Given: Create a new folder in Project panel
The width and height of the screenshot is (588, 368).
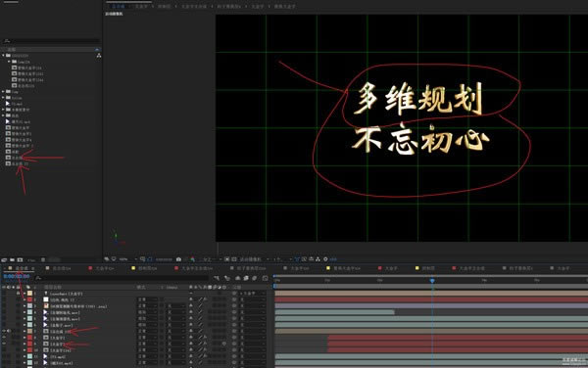Looking at the screenshot, I should click(x=12, y=259).
